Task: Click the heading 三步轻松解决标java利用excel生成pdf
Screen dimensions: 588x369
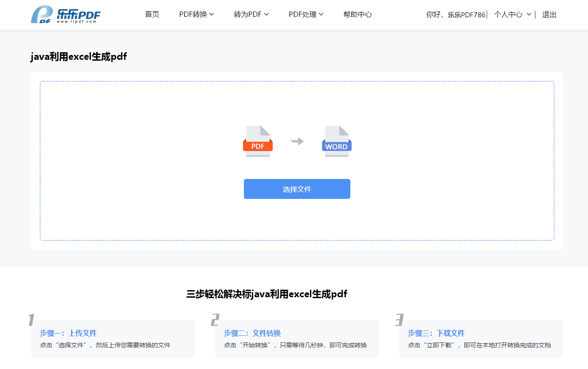Action: tap(267, 294)
